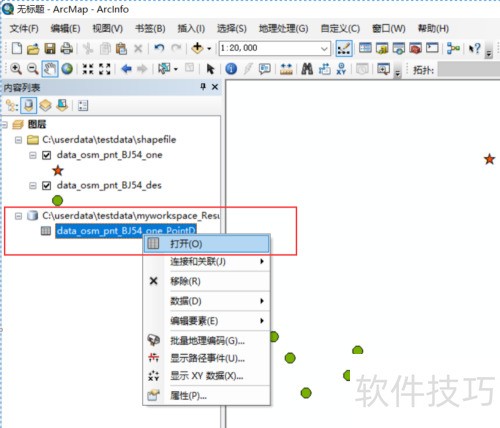Pin the 内容列表 table of contents panel

click(203, 87)
